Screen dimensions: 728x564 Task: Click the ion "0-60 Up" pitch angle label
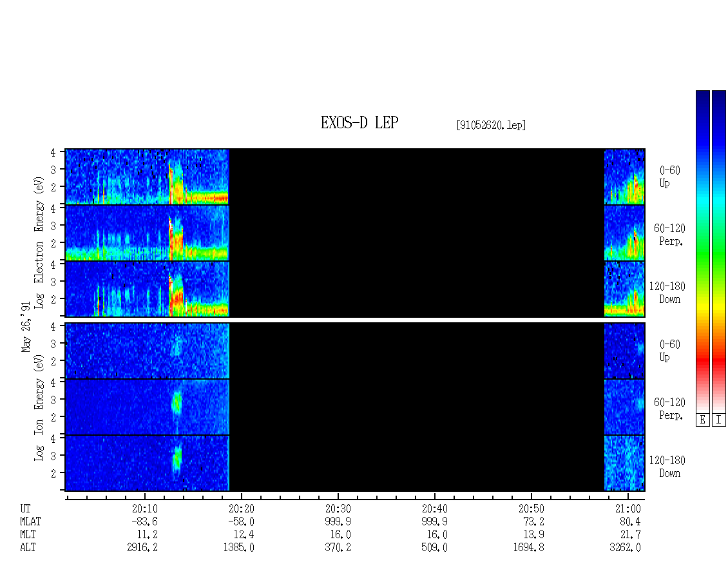pyautogui.click(x=669, y=351)
